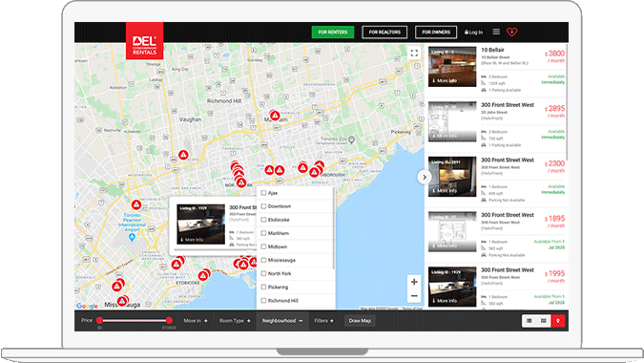Screen dimensions: 644x363
Task: Click the Log In link
Action: point(473,32)
